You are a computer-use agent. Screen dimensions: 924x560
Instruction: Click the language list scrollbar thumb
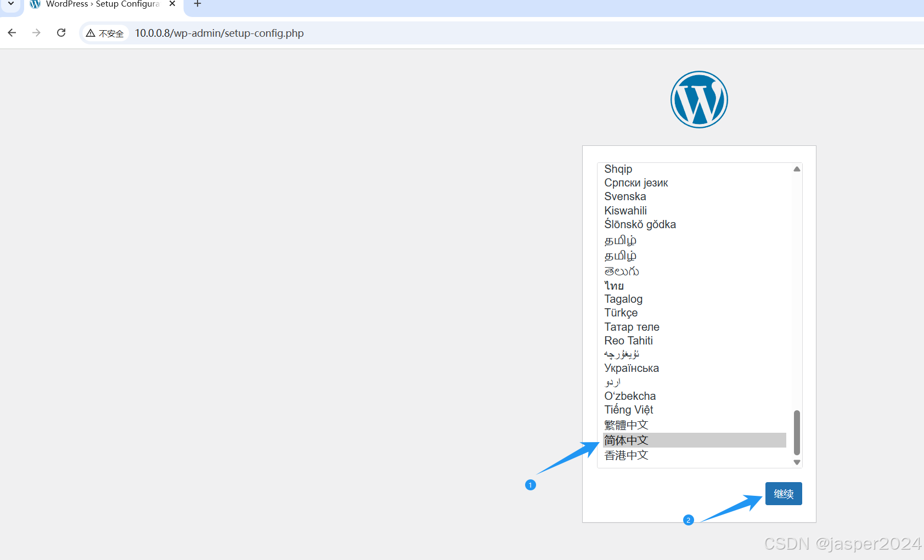pyautogui.click(x=797, y=433)
